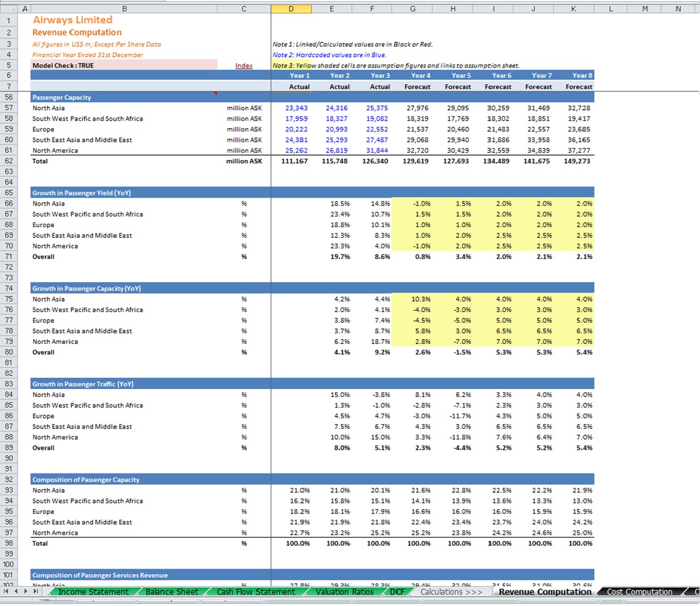Viewport: 700px width, 606px height.
Task: Select Model Check : TRUE cell
Action: click(x=124, y=66)
